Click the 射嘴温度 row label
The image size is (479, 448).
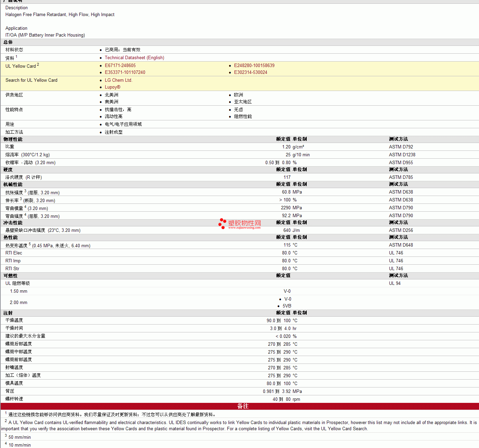[14, 368]
